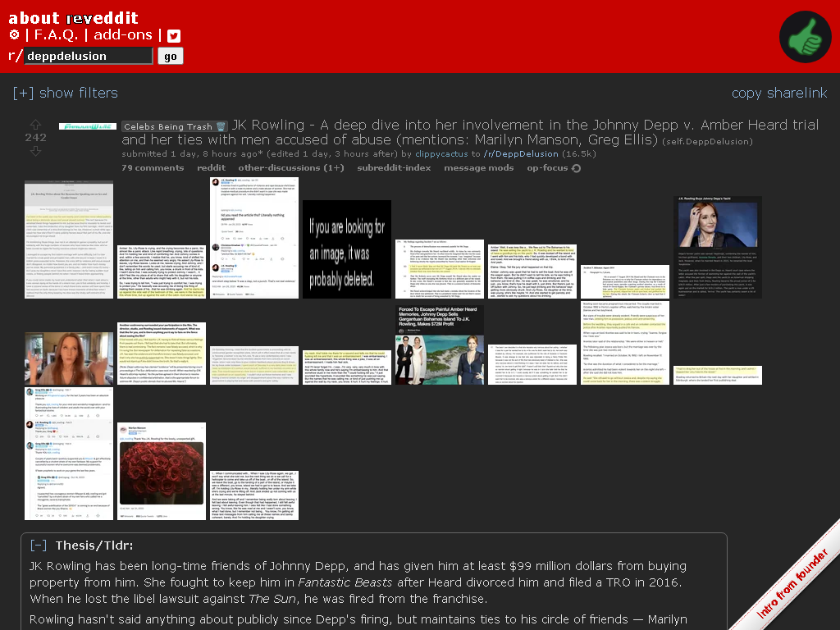This screenshot has height=630, width=840.
Task: Open the Bahamas island headline thumbnail
Action: pos(440,345)
